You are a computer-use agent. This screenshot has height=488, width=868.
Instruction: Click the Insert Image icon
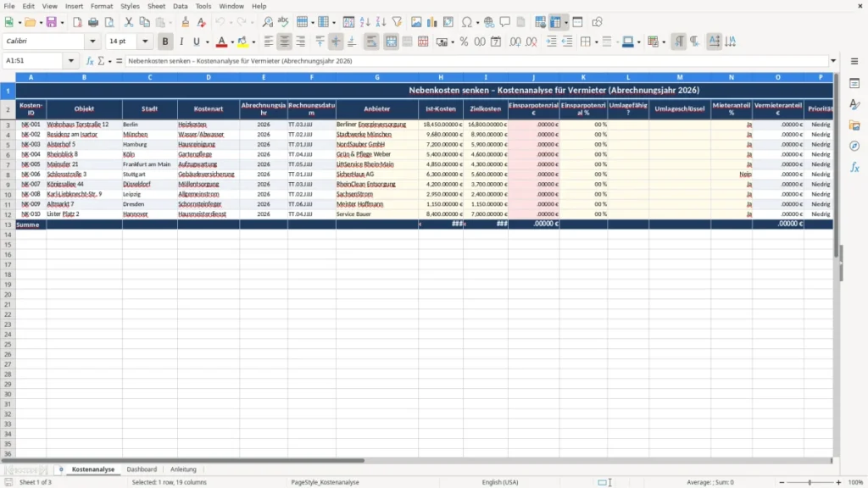click(x=416, y=22)
